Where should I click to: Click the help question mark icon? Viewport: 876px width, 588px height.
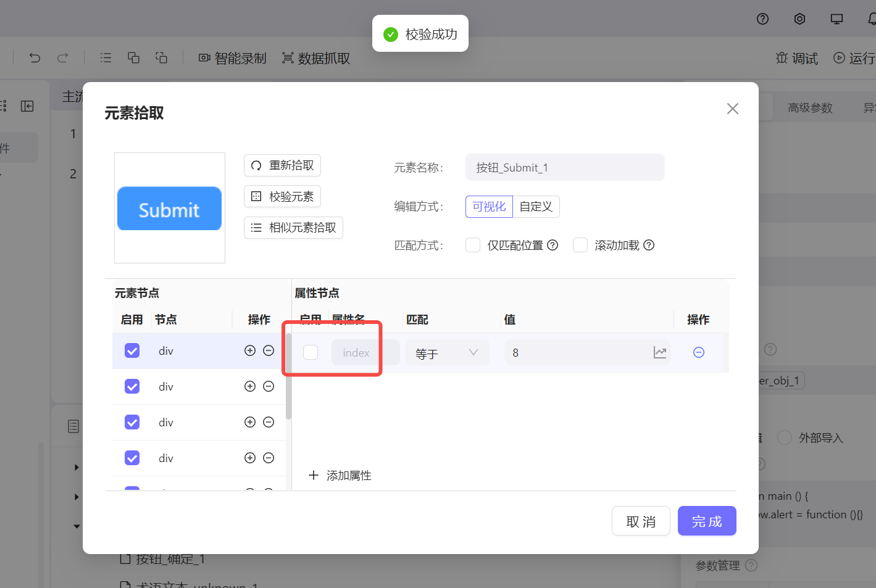tap(762, 19)
